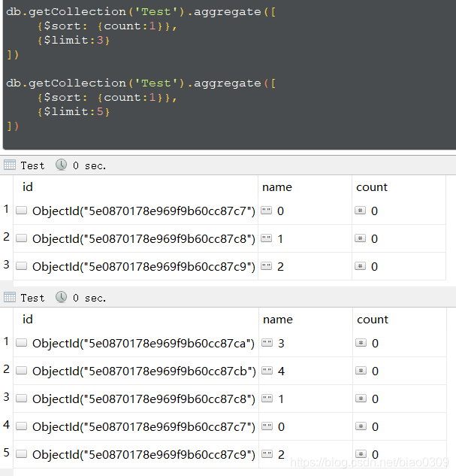Screen dimensions: 456x476
Task: Click the first 'Test' result label
Action: click(32, 165)
